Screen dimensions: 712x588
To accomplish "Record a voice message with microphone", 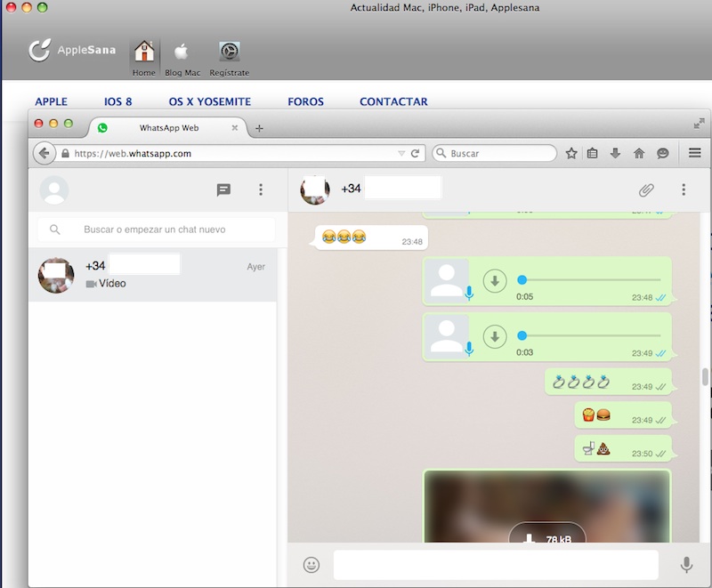I will pos(686,565).
